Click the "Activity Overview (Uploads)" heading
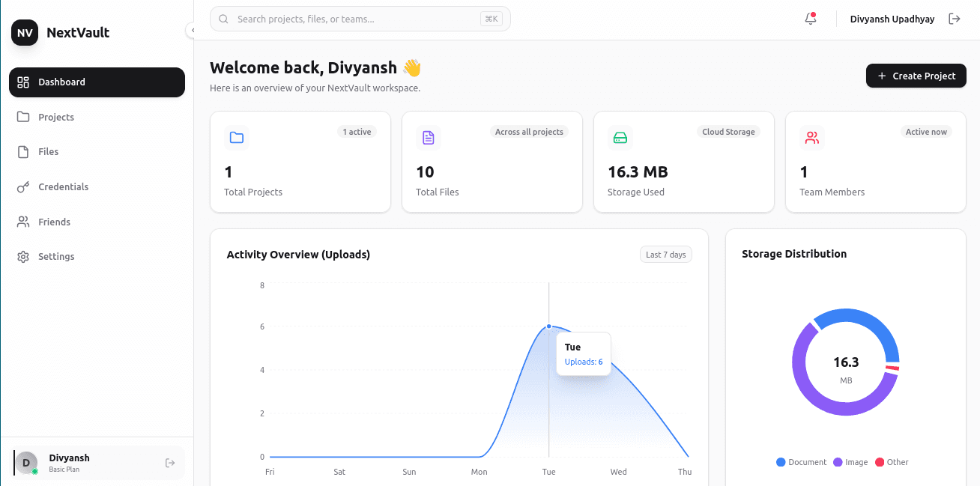The height and width of the screenshot is (486, 980). coord(298,255)
